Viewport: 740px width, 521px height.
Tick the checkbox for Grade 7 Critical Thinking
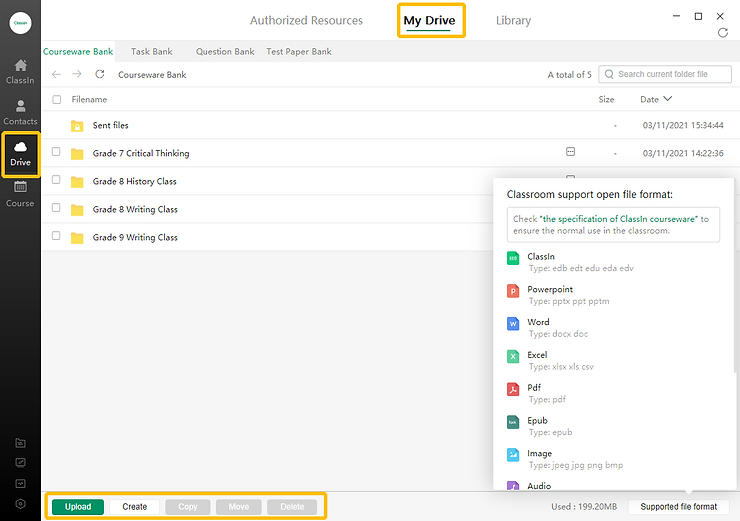point(57,153)
